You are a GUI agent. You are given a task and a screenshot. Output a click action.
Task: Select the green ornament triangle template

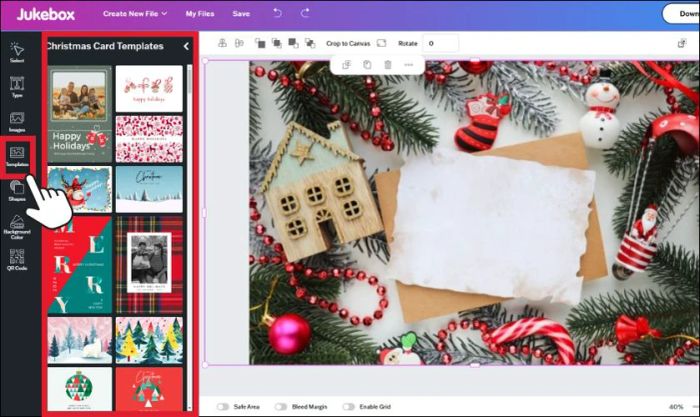pos(80,389)
